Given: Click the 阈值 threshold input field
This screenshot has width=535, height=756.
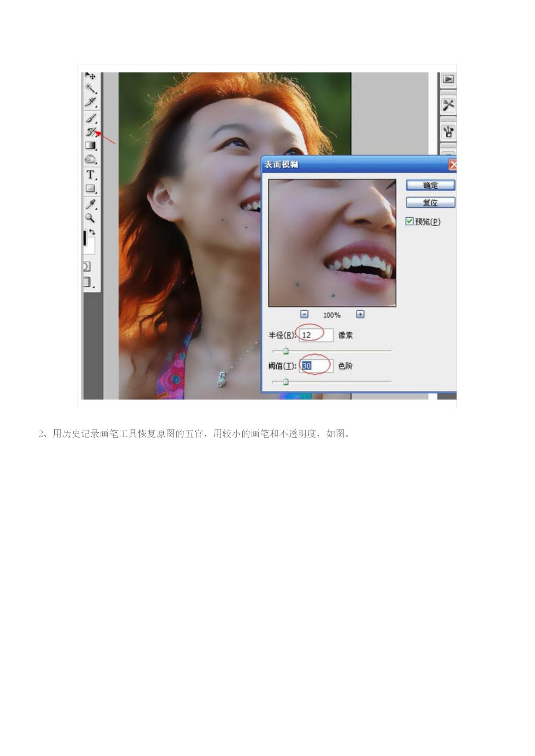Looking at the screenshot, I should tap(316, 366).
